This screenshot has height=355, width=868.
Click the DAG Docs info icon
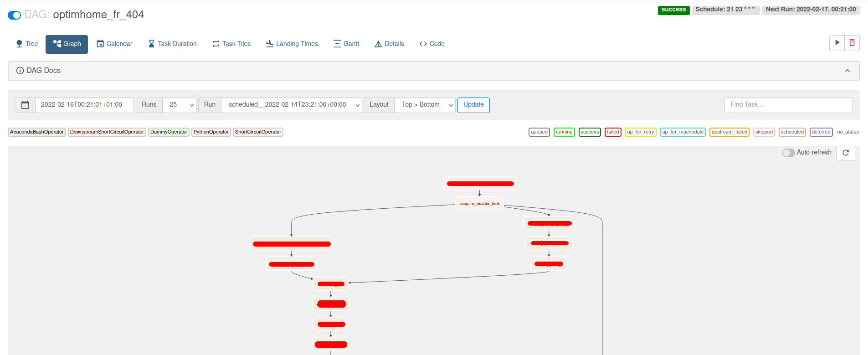pos(20,71)
